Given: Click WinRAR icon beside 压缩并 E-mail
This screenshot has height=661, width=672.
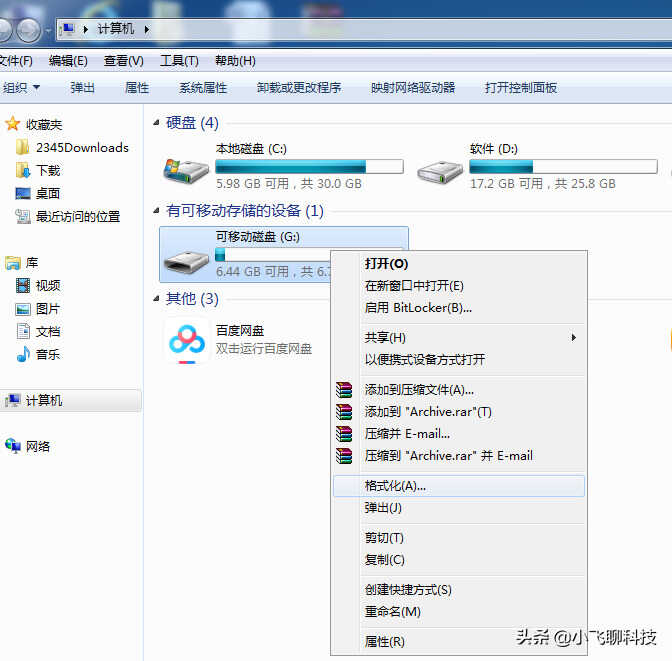Looking at the screenshot, I should 344,434.
